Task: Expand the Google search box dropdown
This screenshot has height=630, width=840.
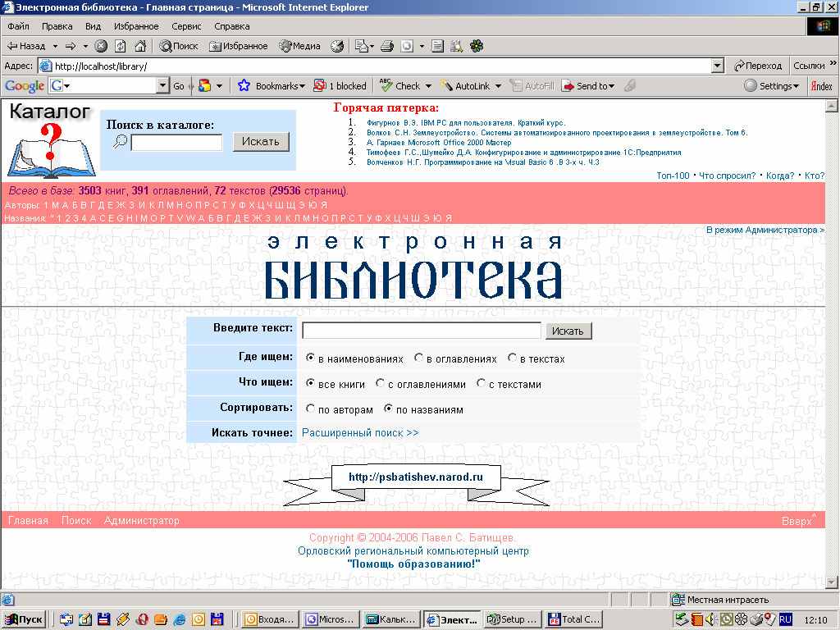Action: click(163, 85)
